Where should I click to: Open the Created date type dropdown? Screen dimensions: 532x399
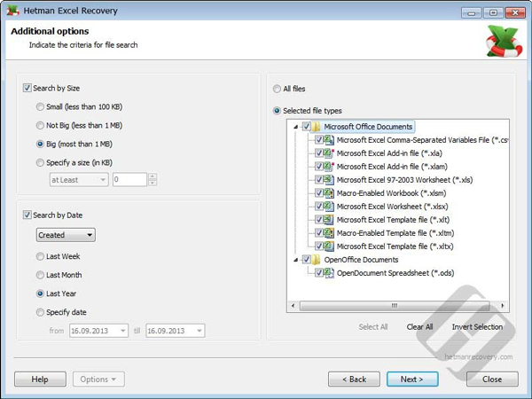pyautogui.click(x=66, y=235)
